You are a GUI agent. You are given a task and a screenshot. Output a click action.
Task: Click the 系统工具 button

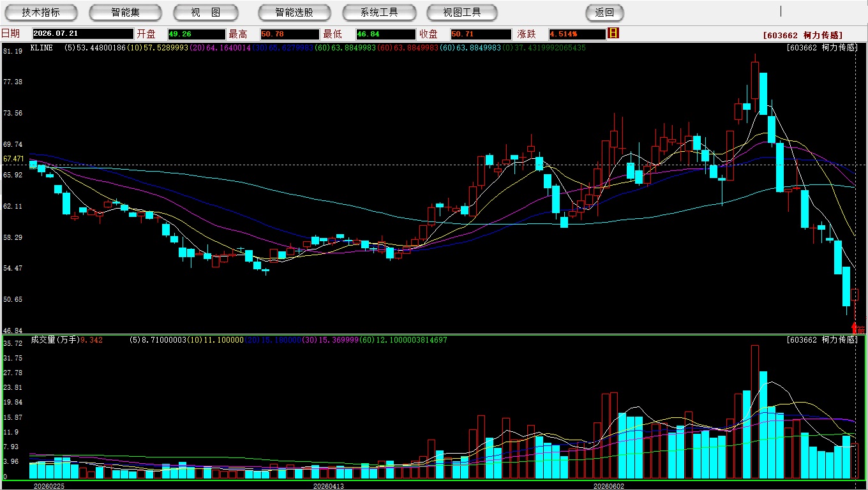click(379, 12)
